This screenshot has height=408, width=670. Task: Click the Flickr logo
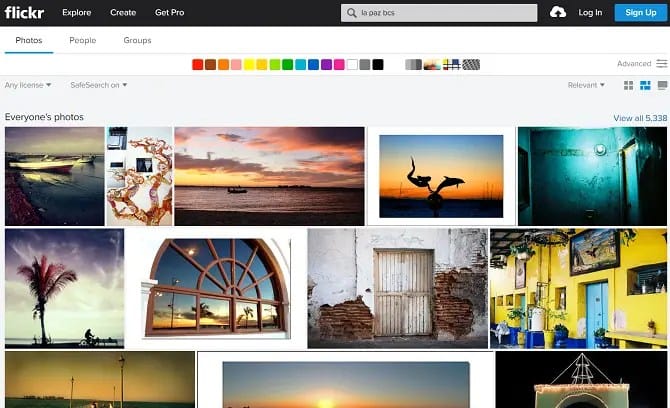[x=24, y=12]
